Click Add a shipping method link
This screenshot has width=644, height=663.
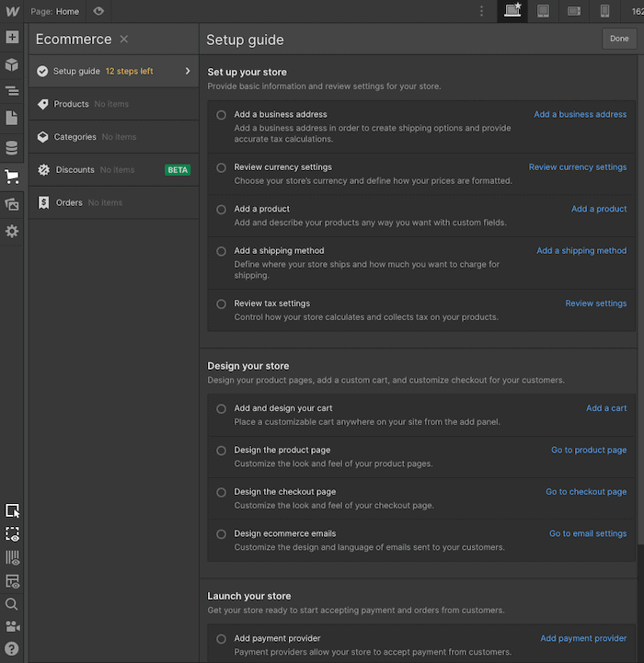coord(581,251)
